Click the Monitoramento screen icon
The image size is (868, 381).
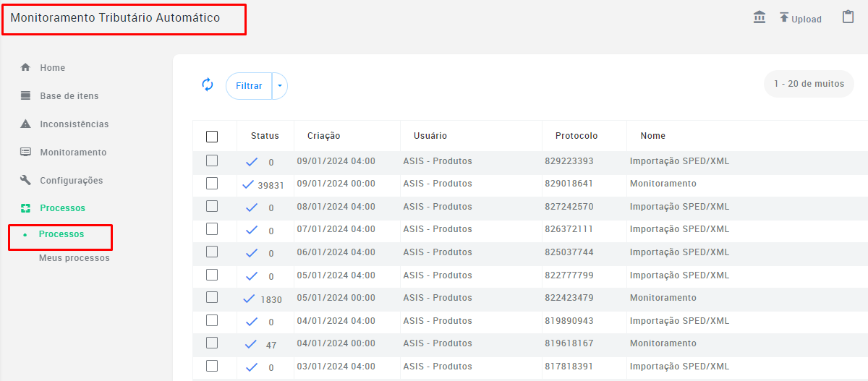click(25, 152)
